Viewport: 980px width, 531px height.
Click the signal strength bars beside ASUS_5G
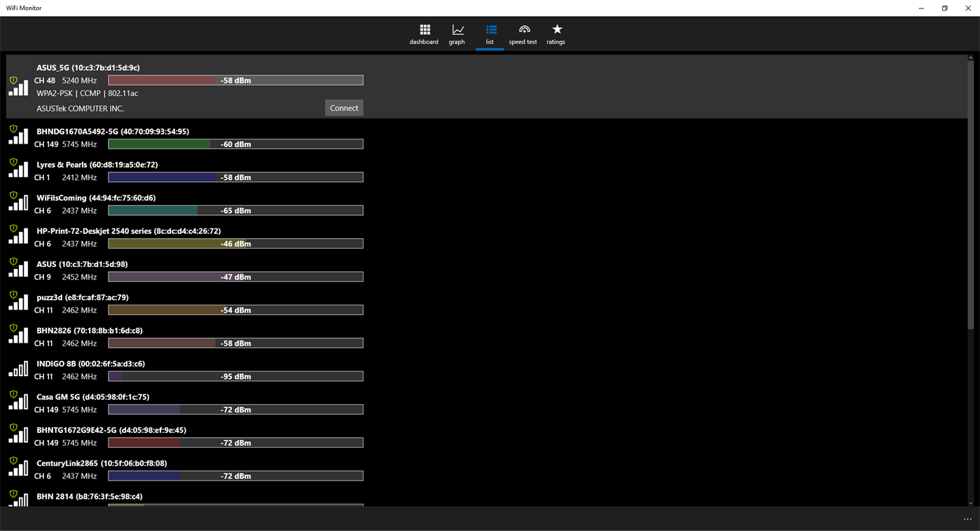click(x=18, y=87)
